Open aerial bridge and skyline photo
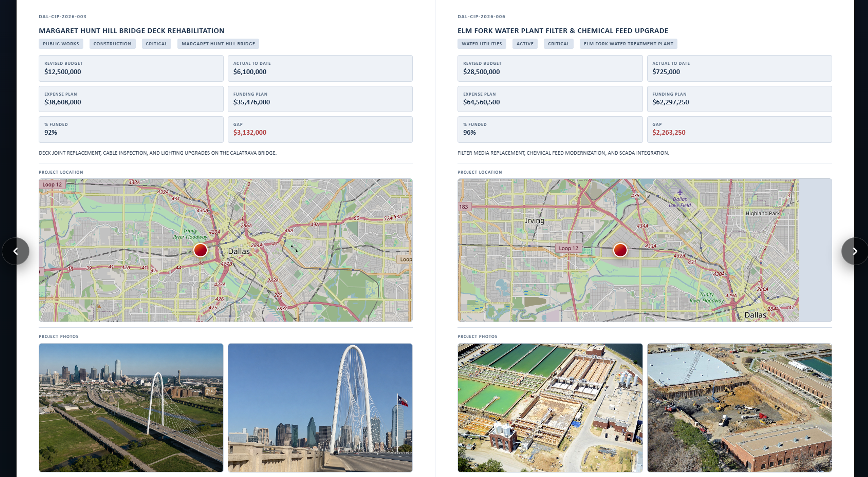Screen dimensions: 868x477 pyautogui.click(x=131, y=408)
